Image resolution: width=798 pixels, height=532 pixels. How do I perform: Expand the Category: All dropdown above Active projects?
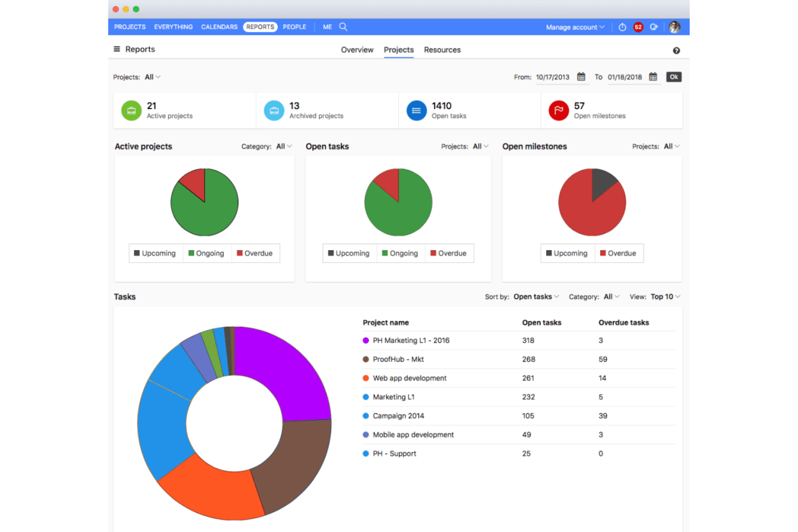(x=283, y=146)
